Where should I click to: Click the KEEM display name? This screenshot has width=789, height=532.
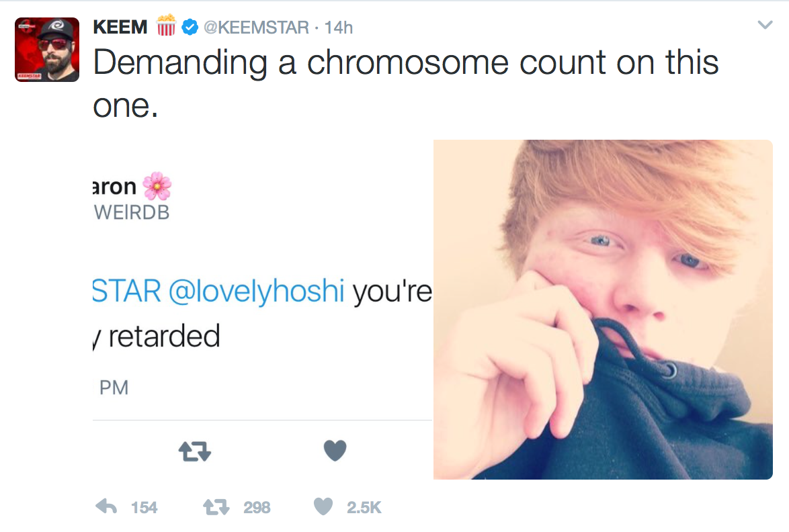coord(120,28)
